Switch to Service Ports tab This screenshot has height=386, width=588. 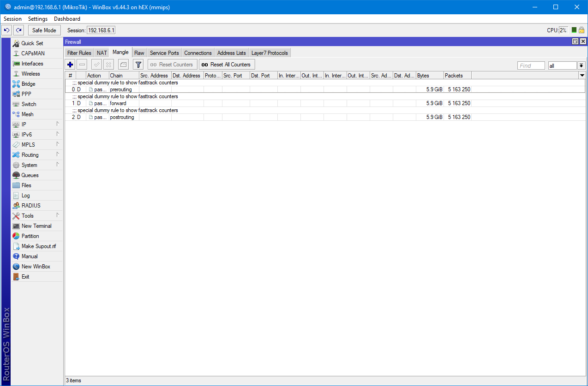pos(164,53)
